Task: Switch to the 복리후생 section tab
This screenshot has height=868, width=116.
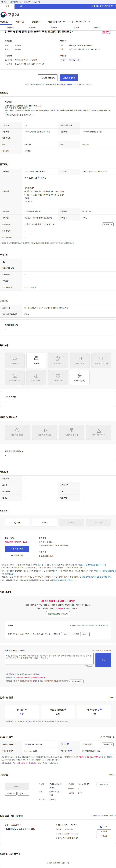Action: click(75, 28)
